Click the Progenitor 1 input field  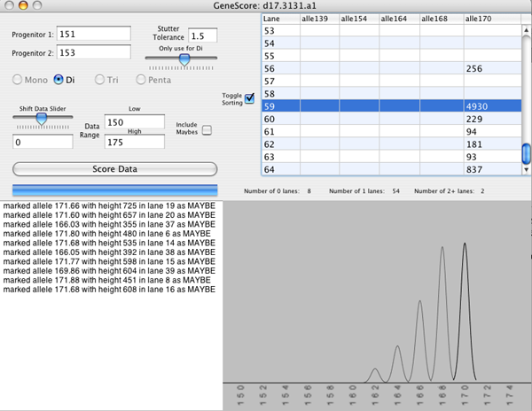[94, 34]
